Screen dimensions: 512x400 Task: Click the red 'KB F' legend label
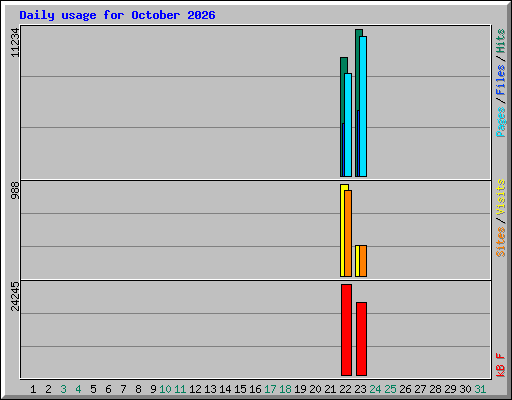coord(500,365)
